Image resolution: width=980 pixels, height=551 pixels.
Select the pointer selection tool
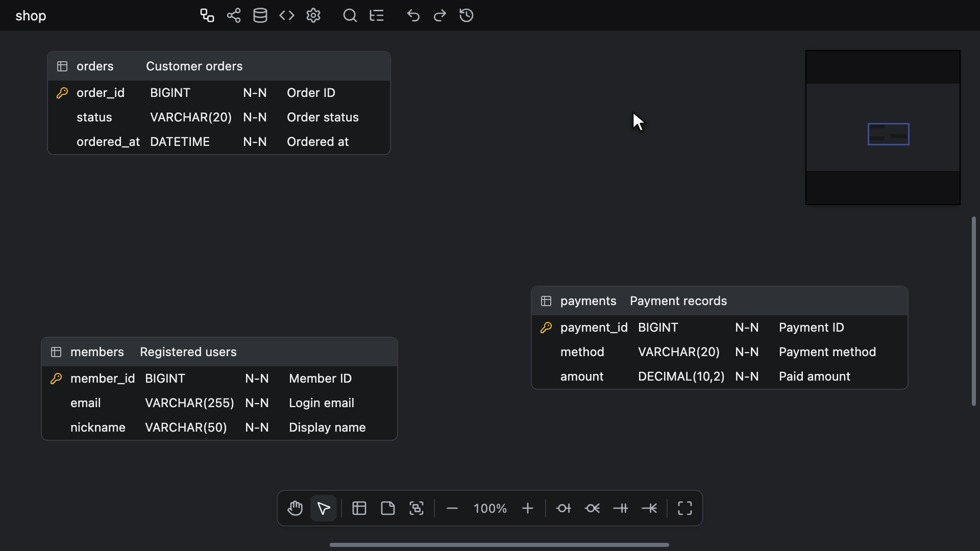tap(324, 508)
